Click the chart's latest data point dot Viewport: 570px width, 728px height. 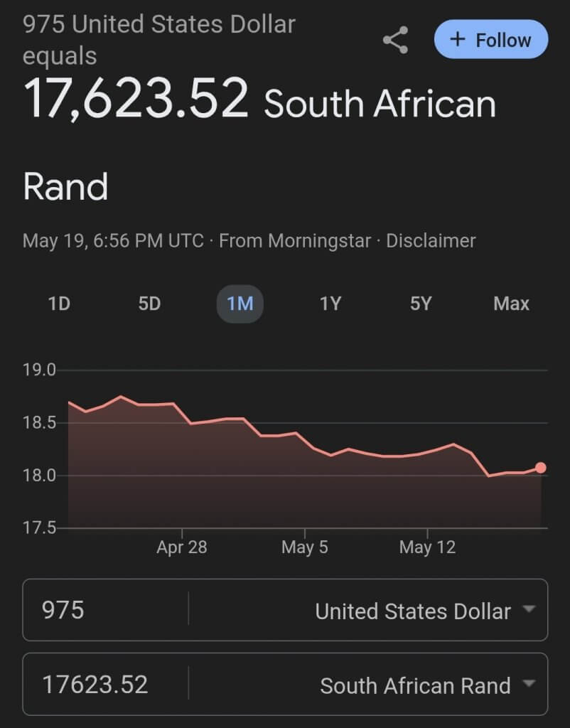pos(541,468)
